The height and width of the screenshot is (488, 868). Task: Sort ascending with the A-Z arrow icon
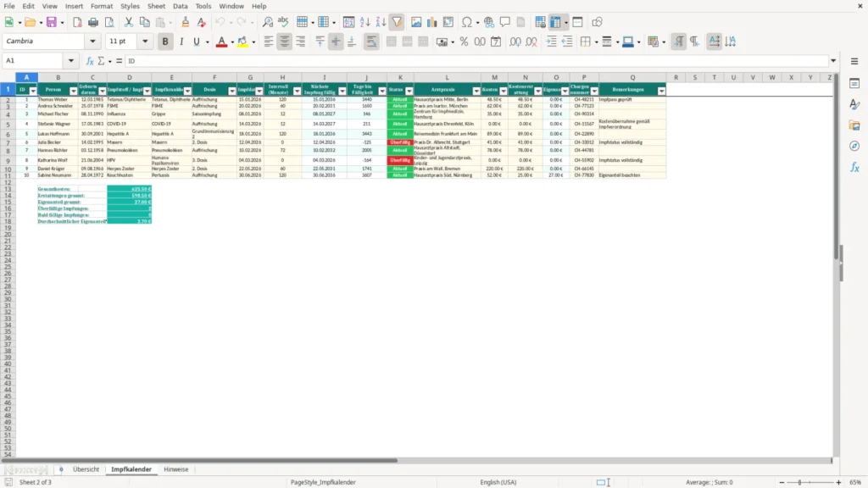[x=364, y=22]
